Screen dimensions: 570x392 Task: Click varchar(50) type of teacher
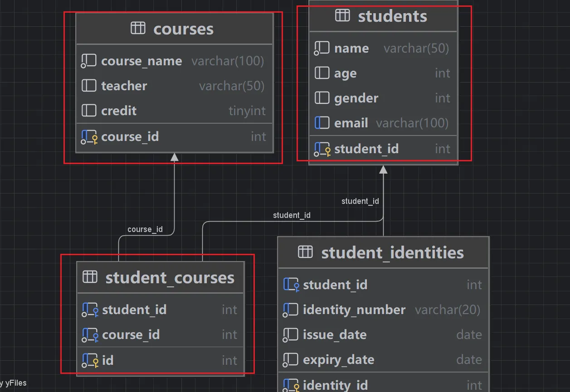pyautogui.click(x=232, y=86)
